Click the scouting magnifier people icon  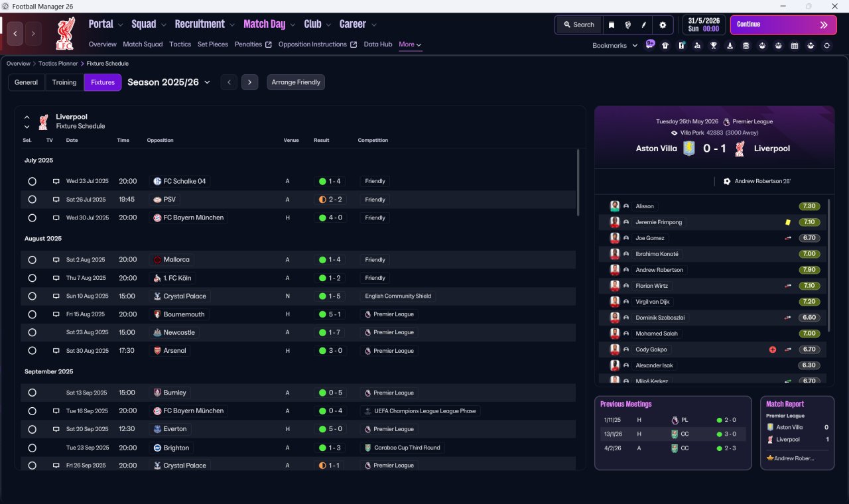[x=698, y=46]
